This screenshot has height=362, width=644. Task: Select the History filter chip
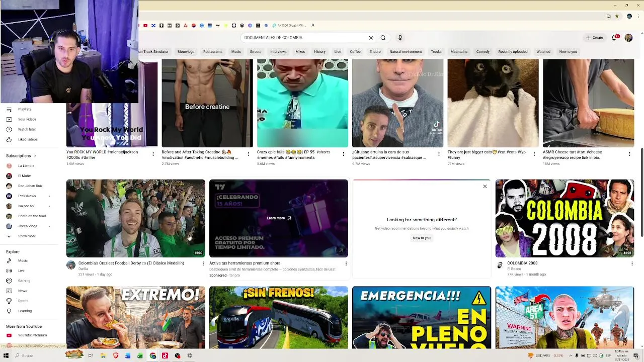[x=319, y=51]
